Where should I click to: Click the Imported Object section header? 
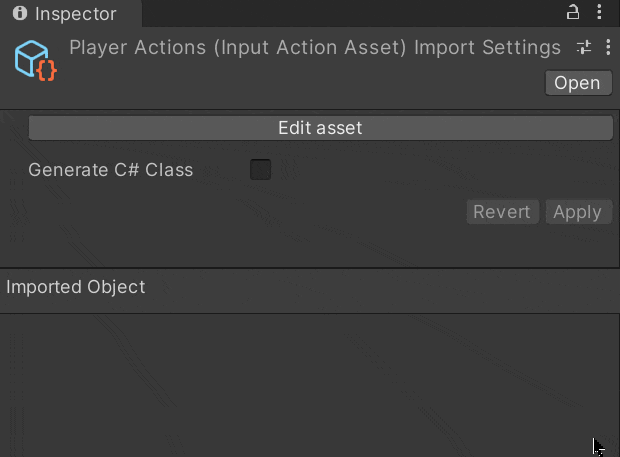click(x=76, y=287)
